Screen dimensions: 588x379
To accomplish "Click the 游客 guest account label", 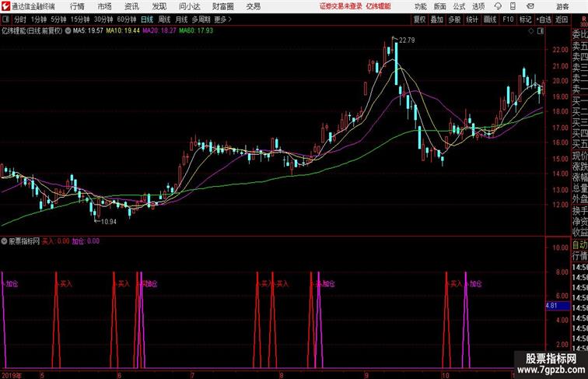I will click(x=562, y=6).
